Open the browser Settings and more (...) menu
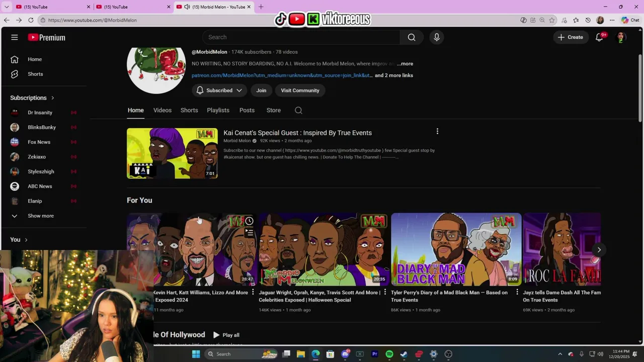This screenshot has width=644, height=362. 612,20
